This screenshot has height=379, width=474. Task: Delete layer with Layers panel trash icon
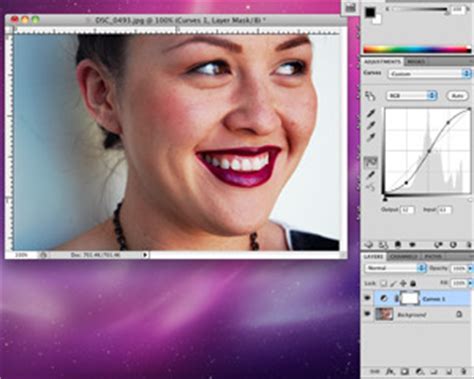click(x=464, y=371)
